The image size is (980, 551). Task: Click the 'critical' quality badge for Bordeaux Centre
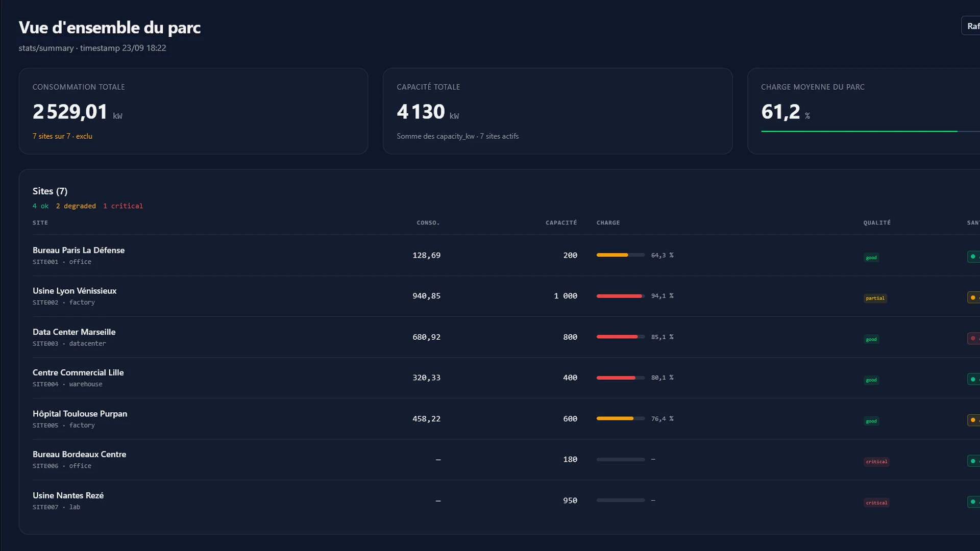[876, 462]
